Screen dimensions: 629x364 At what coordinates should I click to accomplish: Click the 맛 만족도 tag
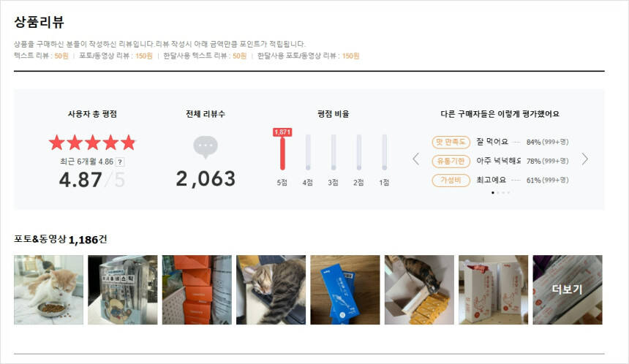451,142
